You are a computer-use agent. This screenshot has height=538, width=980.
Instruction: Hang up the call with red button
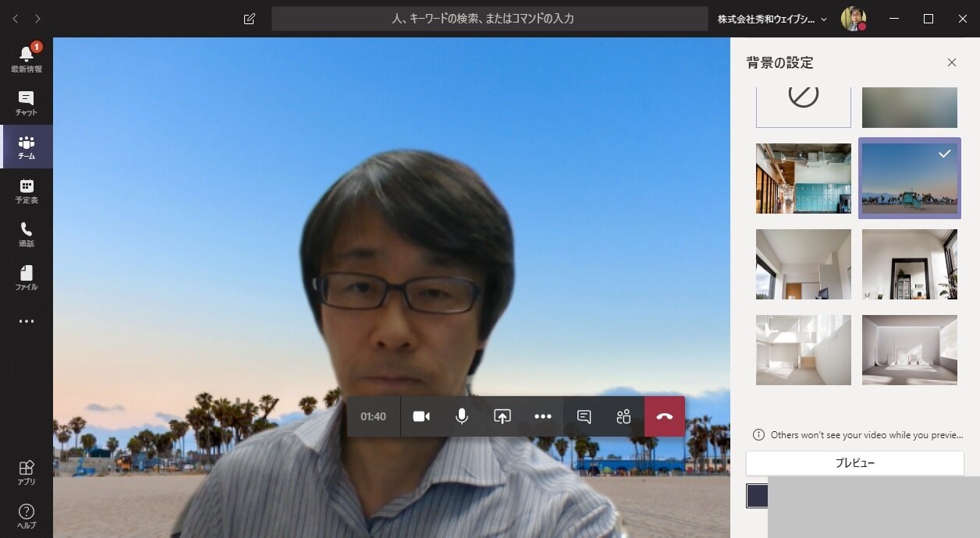tap(665, 416)
